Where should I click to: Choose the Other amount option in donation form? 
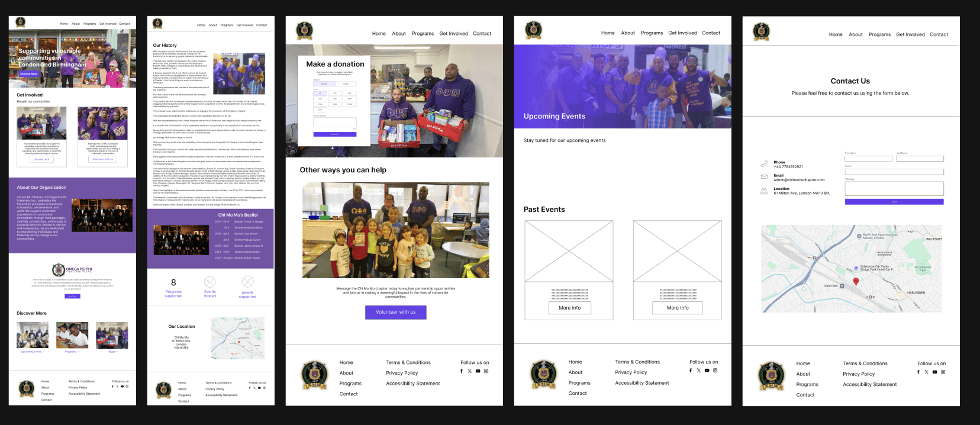click(320, 110)
